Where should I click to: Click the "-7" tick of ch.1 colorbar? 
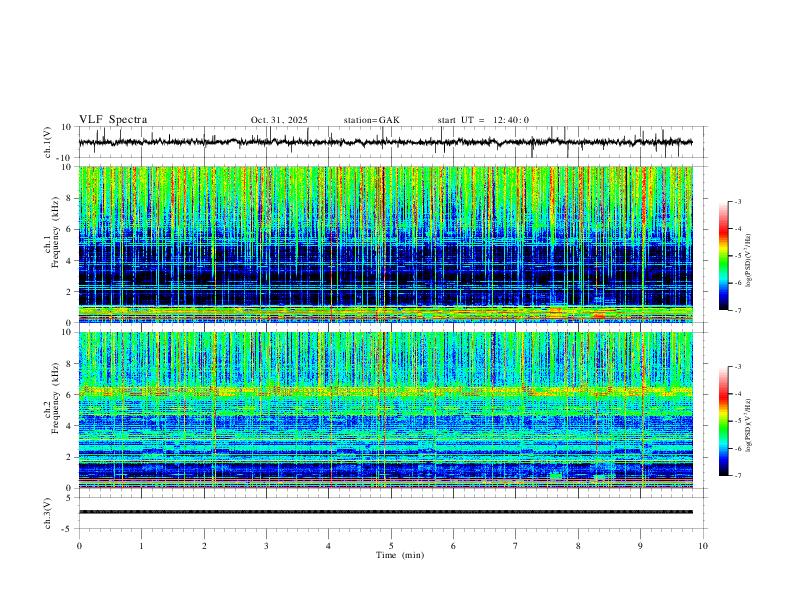[738, 310]
